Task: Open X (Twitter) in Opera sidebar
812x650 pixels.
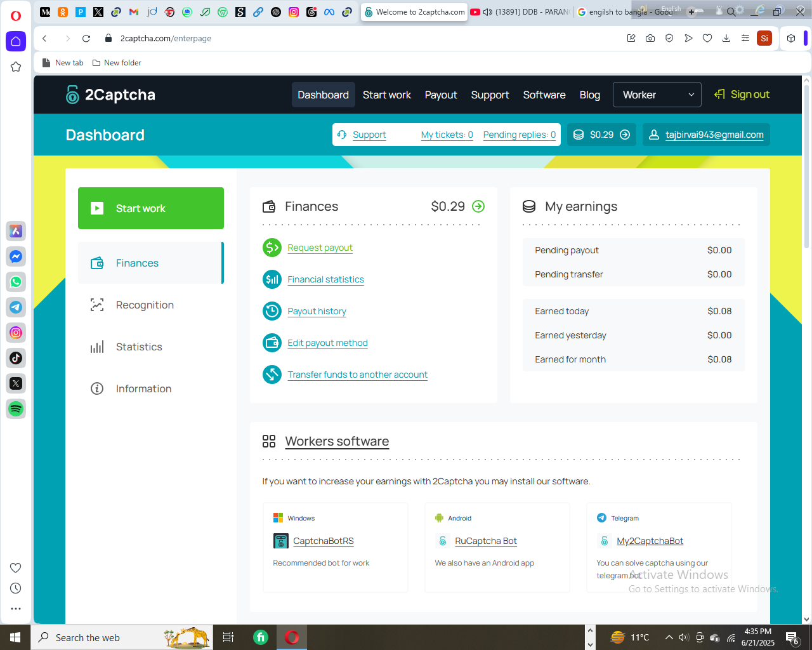Action: pyautogui.click(x=16, y=383)
